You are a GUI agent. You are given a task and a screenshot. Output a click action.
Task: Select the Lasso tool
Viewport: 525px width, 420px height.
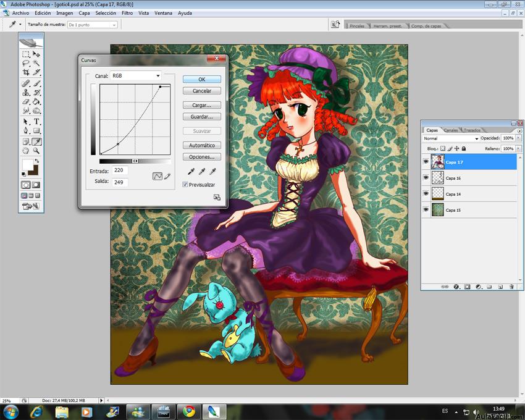(x=26, y=63)
